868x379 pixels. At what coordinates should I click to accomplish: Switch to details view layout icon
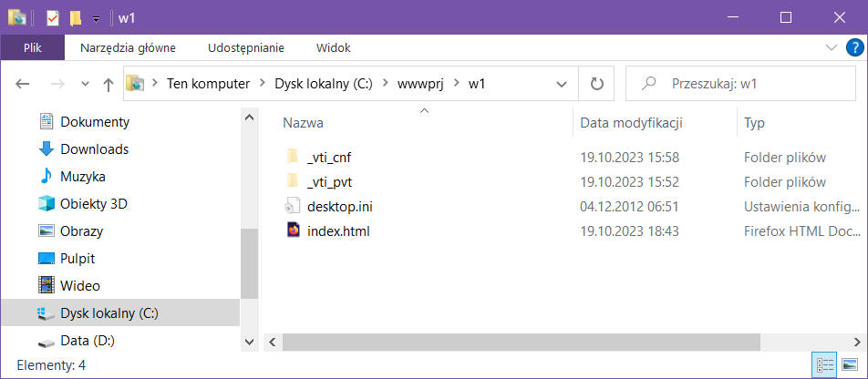[x=826, y=365]
